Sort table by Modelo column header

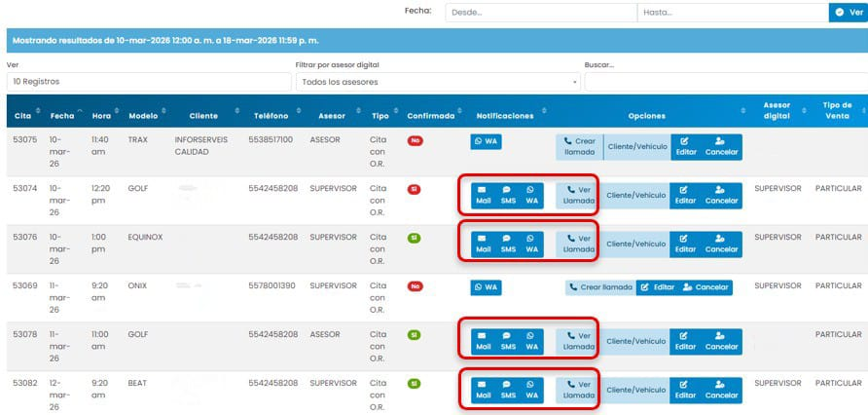click(x=143, y=116)
